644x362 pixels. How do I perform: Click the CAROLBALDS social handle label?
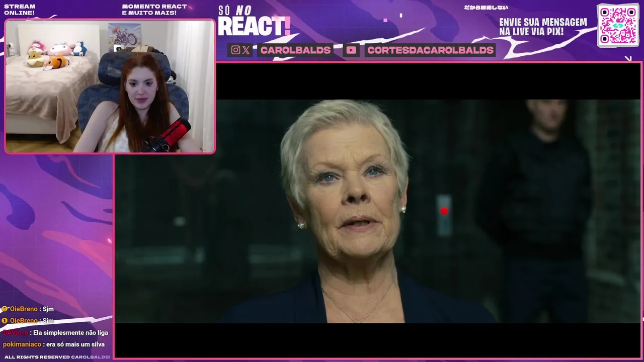(x=295, y=50)
